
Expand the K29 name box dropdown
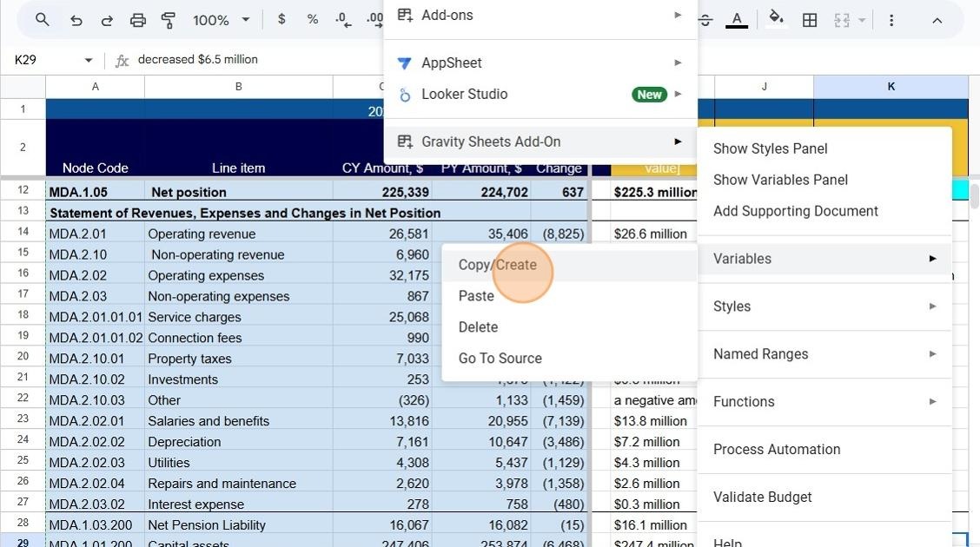tap(88, 60)
